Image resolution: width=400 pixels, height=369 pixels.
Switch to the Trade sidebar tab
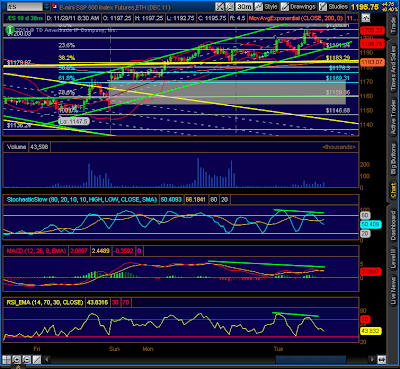tap(394, 24)
